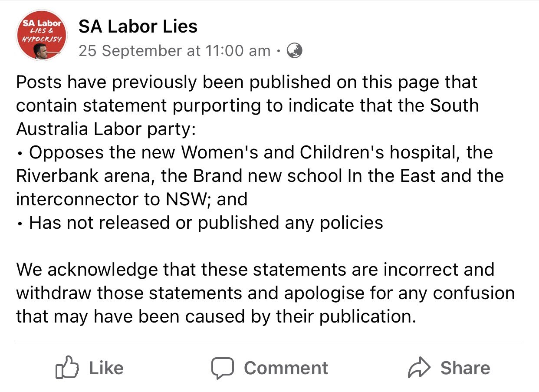Click the final line ending 'their publication.'
The height and width of the screenshot is (392, 539).
point(216,316)
